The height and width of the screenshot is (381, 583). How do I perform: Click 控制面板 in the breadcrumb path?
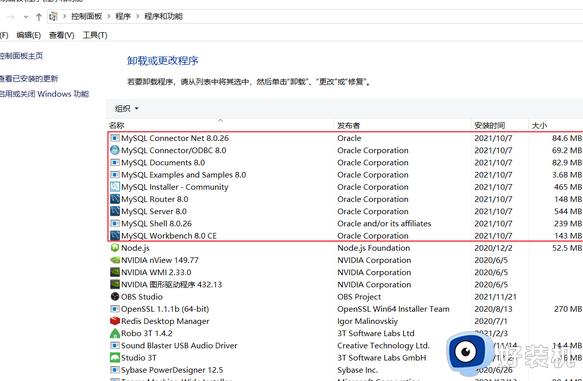(x=87, y=16)
